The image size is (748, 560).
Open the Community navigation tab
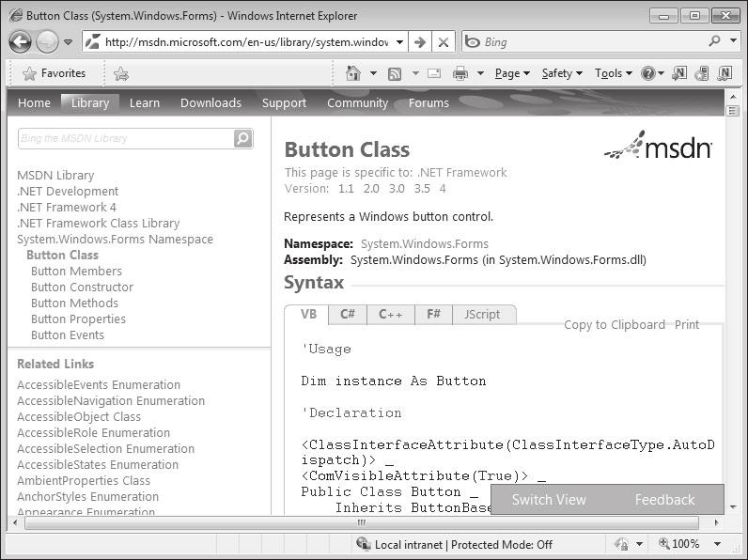(357, 103)
